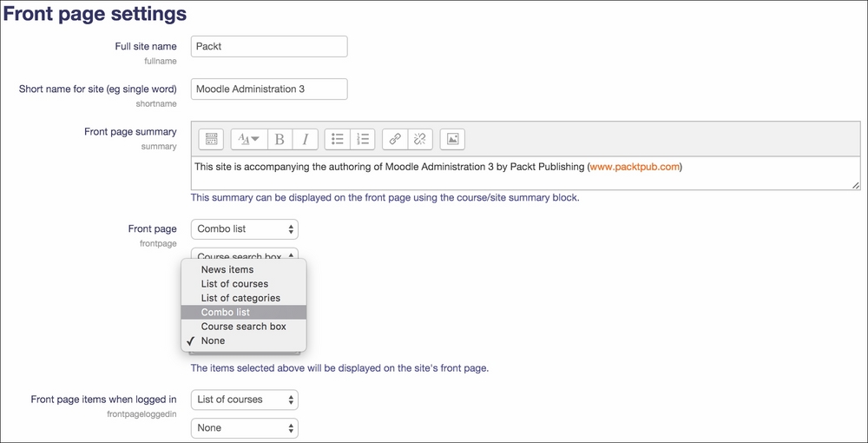
Task: Remove link with unlink icon
Action: 420,139
